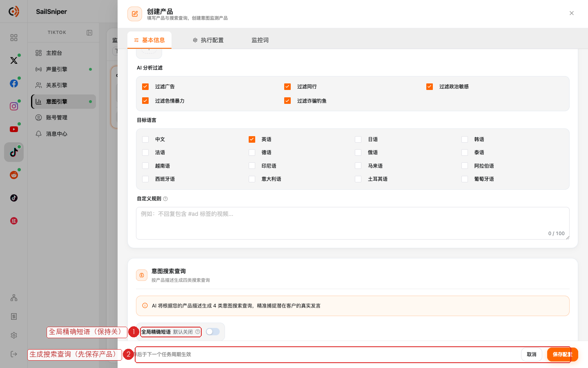This screenshot has width=588, height=368.
Task: Click the SailSniper logo icon
Action: pos(14,11)
